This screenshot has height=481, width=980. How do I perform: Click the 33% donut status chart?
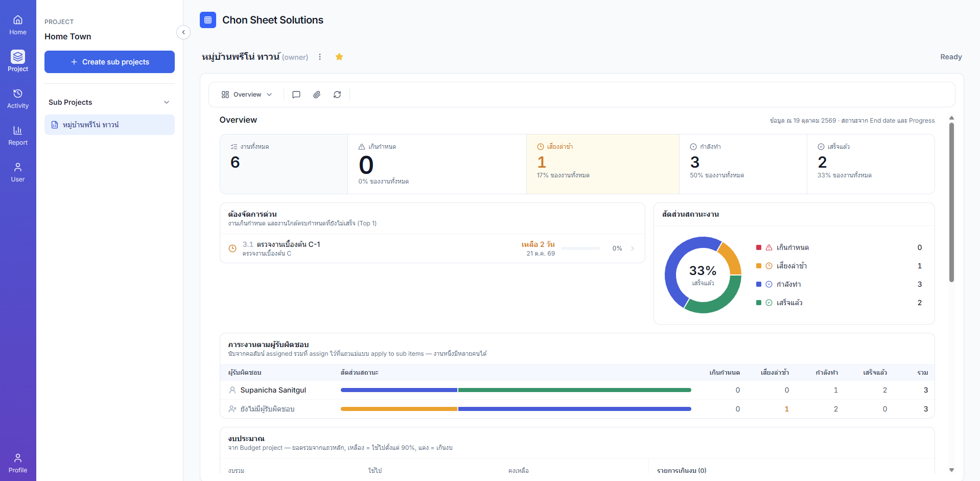point(703,275)
